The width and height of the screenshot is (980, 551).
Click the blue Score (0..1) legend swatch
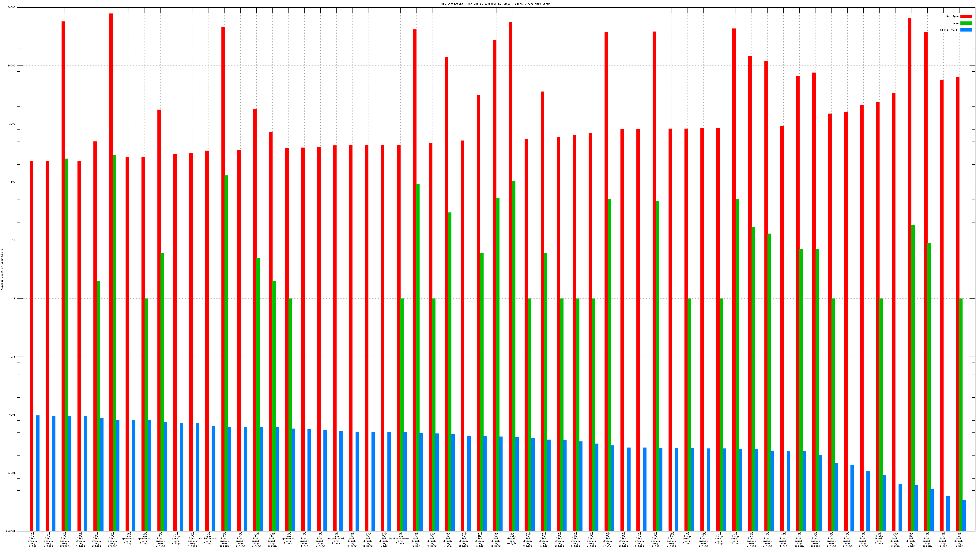[x=966, y=30]
